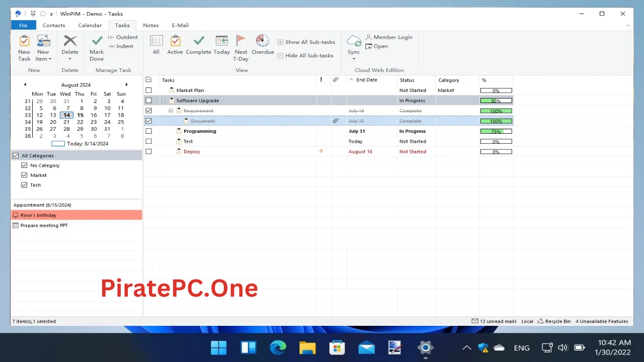Show tasks due Today
This screenshot has width=644, height=362.
(222, 45)
